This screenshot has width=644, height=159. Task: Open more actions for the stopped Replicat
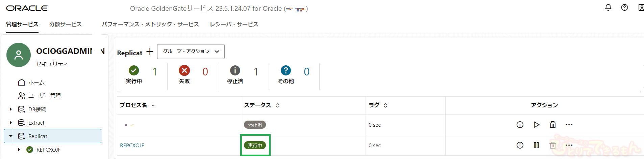pyautogui.click(x=569, y=125)
